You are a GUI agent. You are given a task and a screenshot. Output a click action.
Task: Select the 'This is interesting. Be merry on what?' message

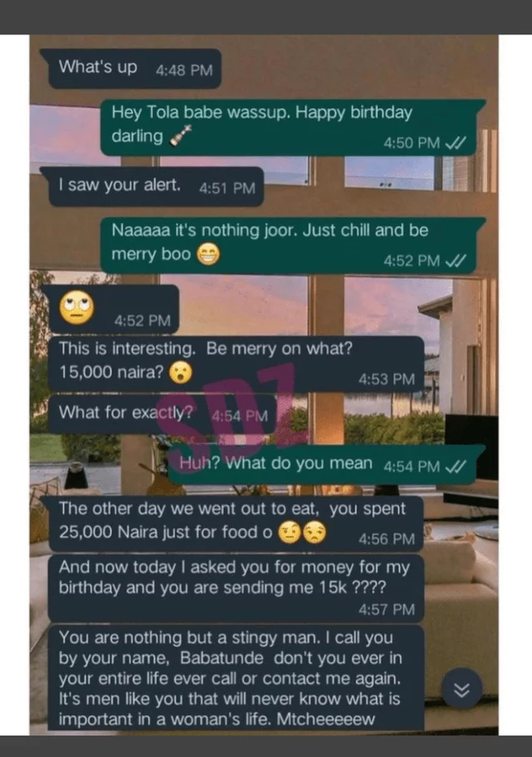pyautogui.click(x=236, y=364)
